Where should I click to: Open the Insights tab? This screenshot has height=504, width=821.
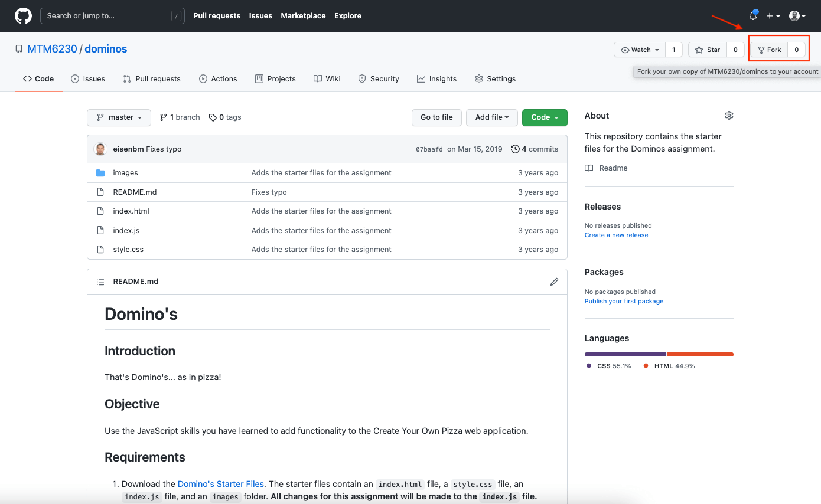[436, 78]
